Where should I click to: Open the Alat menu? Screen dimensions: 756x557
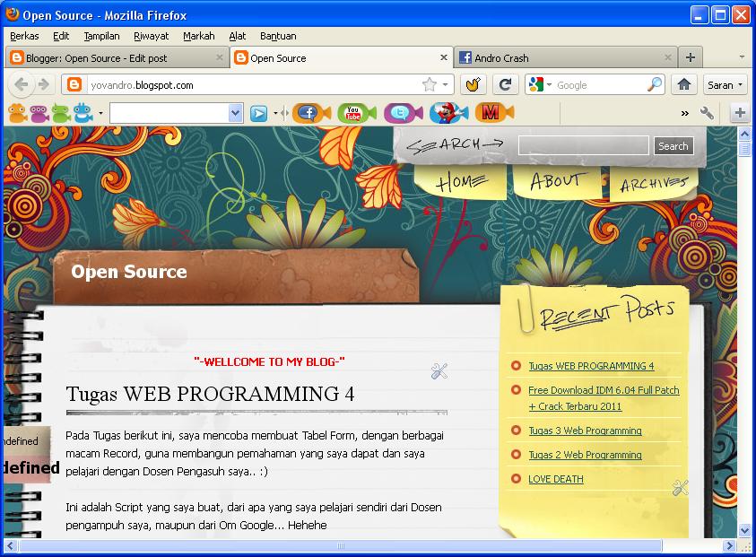[238, 36]
